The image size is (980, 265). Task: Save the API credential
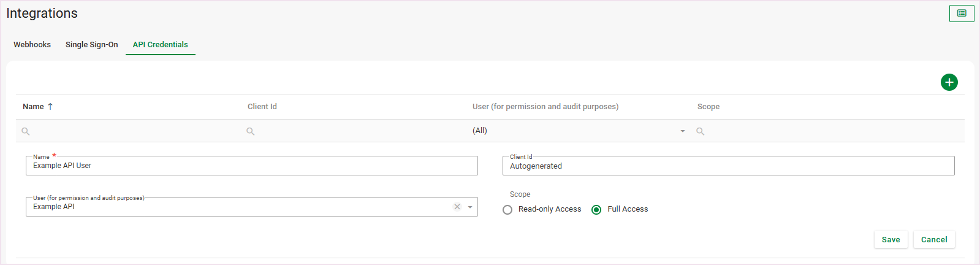[x=891, y=240]
